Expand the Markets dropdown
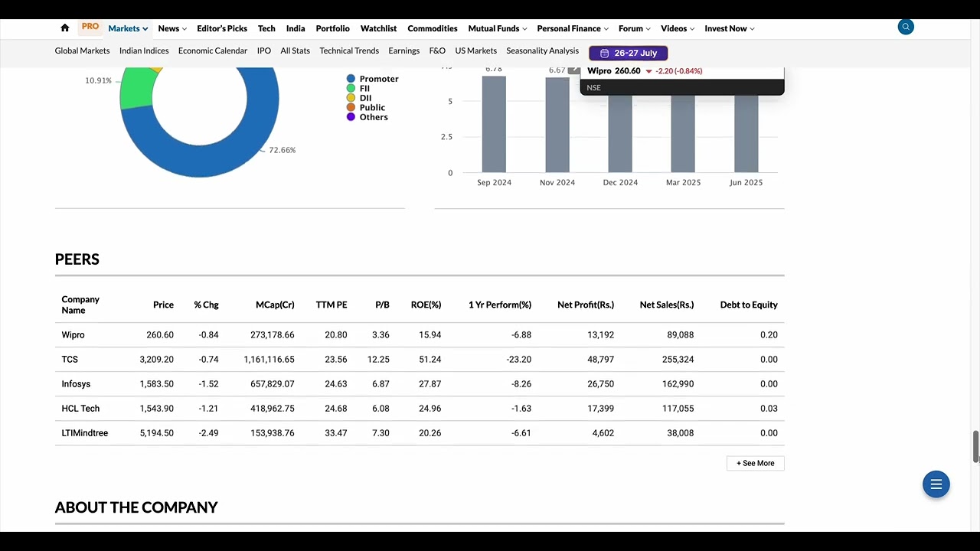The width and height of the screenshot is (980, 551). tap(128, 28)
